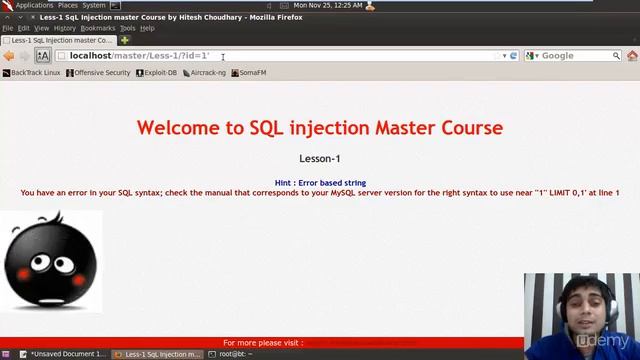Reload the page with the refresh icon
Viewport: 640px width, 360px height.
click(513, 56)
